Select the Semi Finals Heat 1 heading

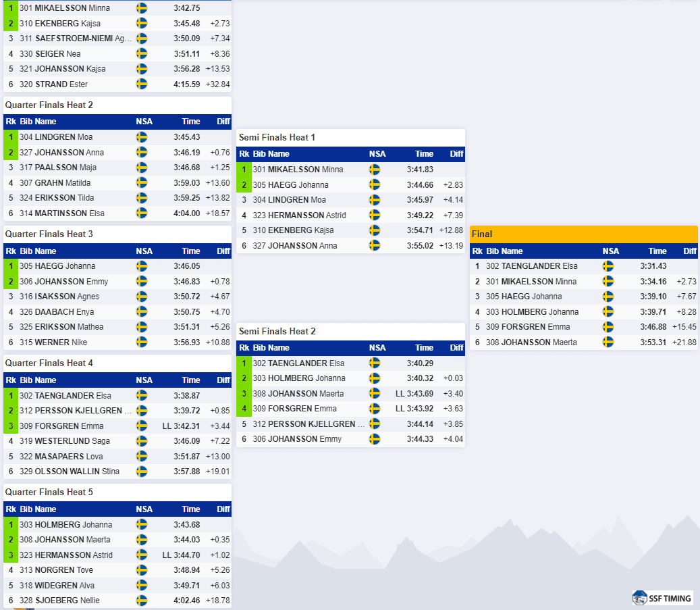277,138
